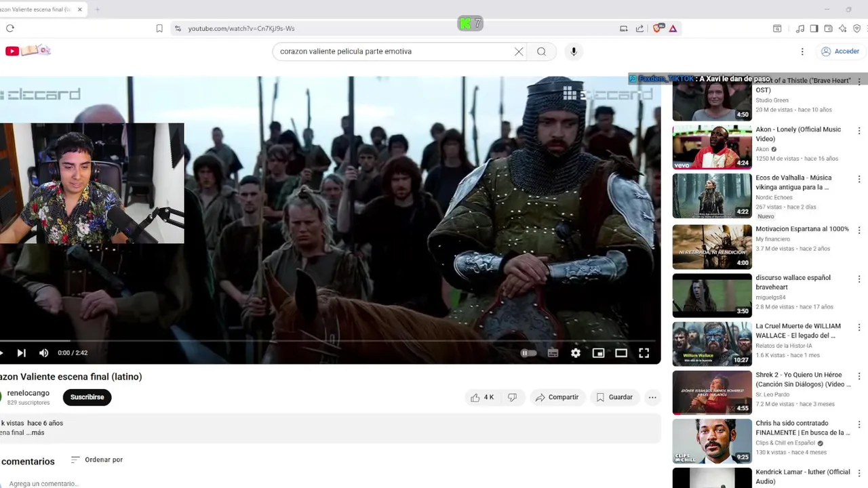
Task: Open the menu for 'Ecos de Valhalla' video
Action: click(x=859, y=179)
